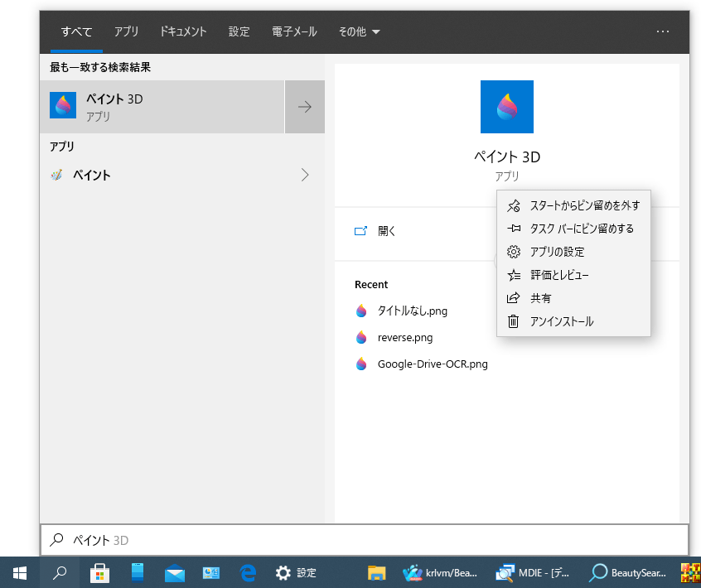
Task: Click the icon beside Google-Drive-OCR.png
Action: (361, 364)
